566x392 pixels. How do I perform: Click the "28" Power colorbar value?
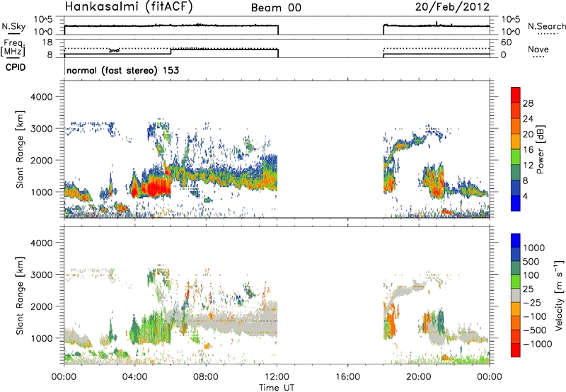pyautogui.click(x=528, y=103)
